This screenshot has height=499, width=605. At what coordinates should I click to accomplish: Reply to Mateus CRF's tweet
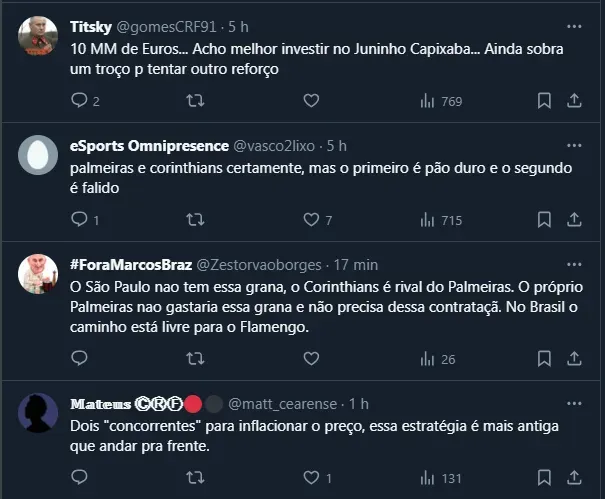(79, 478)
